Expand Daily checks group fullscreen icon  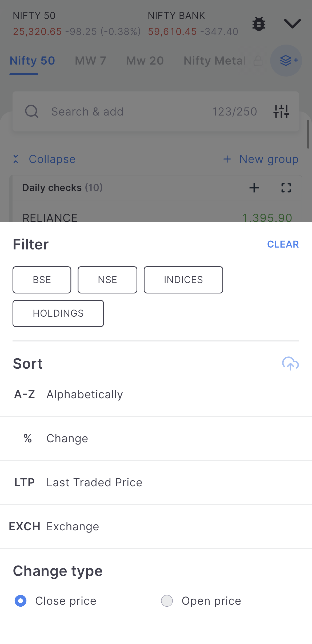click(x=286, y=188)
